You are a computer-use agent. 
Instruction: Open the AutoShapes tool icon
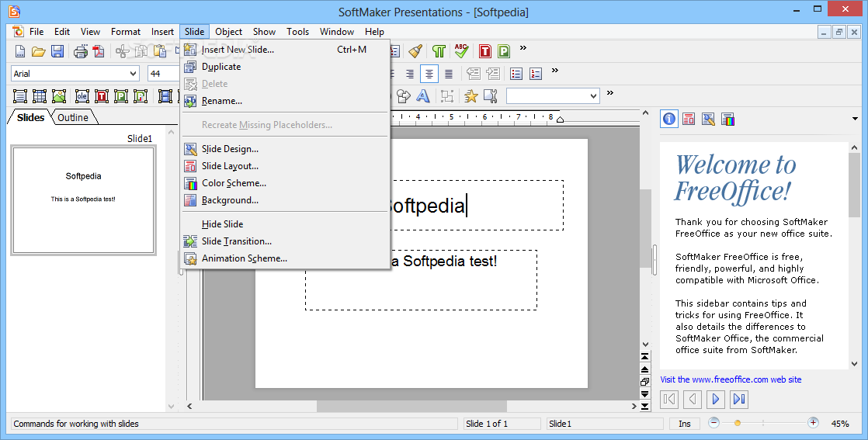[x=404, y=96]
